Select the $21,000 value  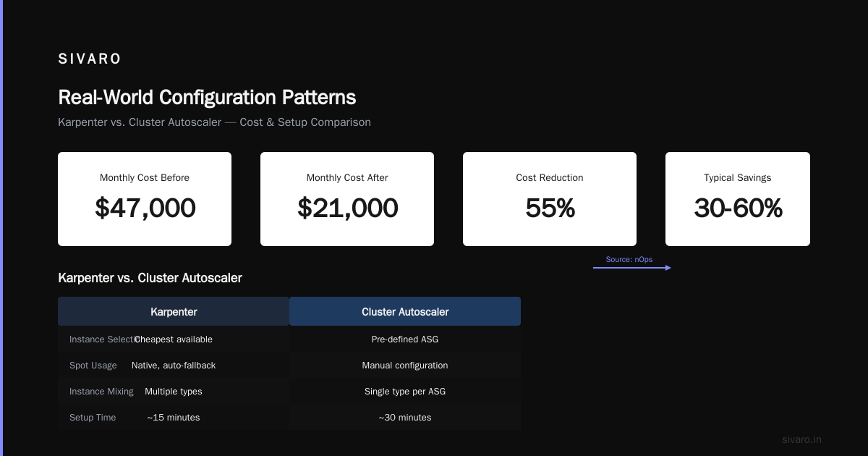tap(347, 208)
